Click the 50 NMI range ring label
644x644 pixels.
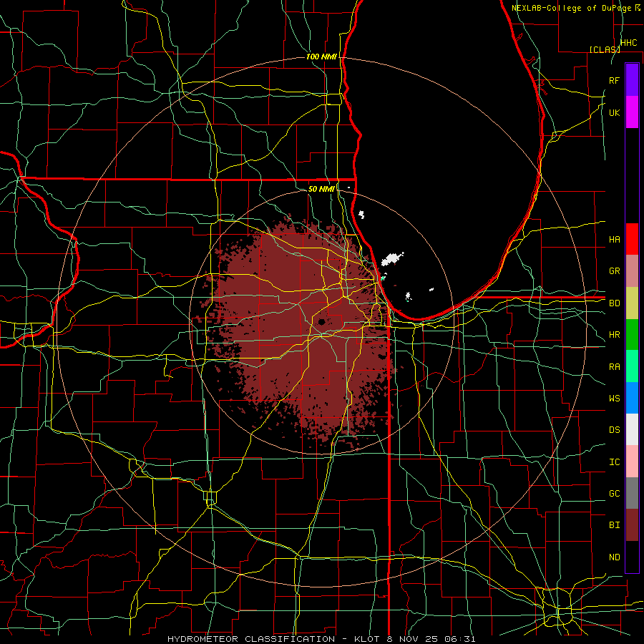tap(321, 189)
